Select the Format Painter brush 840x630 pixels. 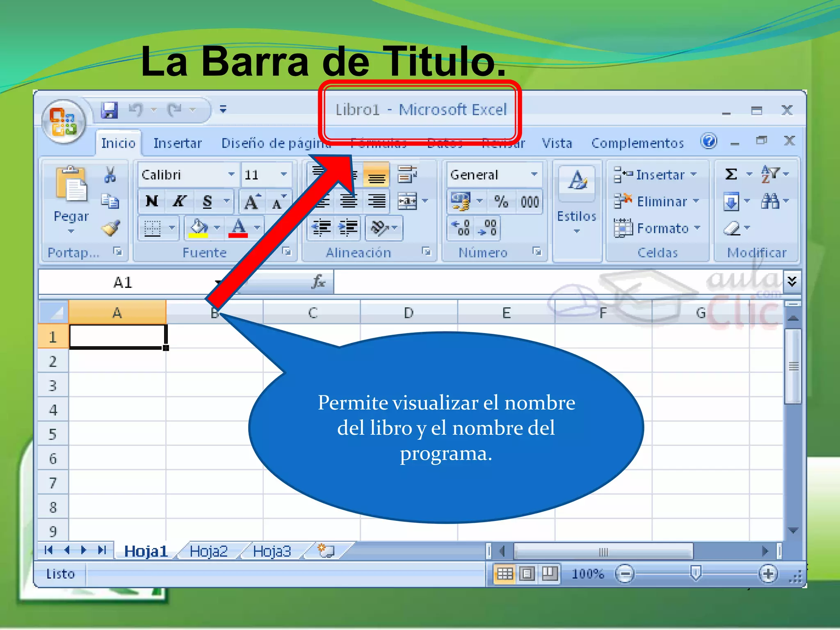[110, 228]
